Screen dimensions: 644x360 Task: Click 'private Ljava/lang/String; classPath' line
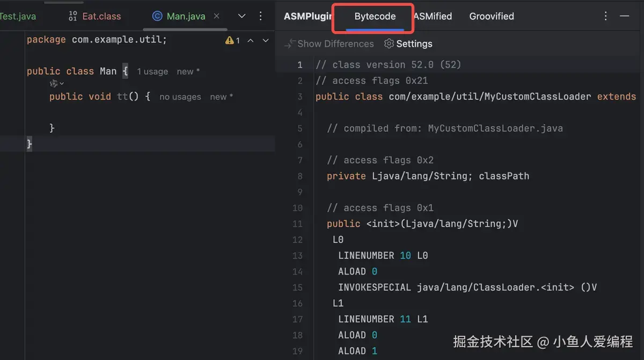click(x=428, y=176)
